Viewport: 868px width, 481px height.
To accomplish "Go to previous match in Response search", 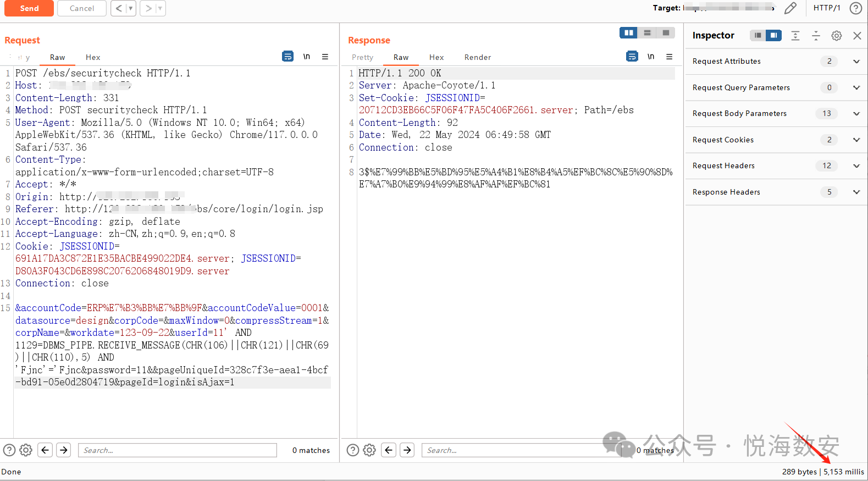I will (x=389, y=450).
